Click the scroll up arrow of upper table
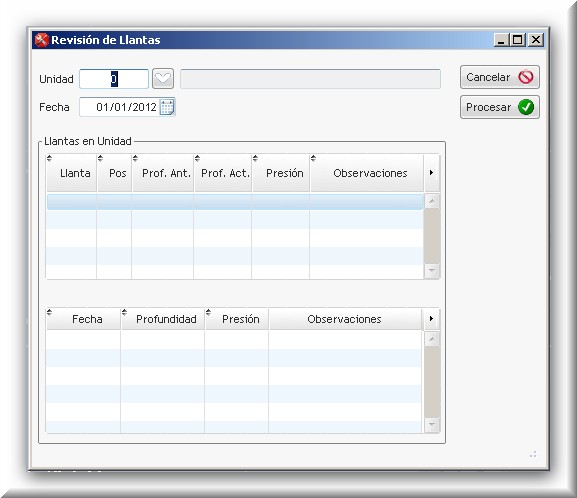Viewport: 577px width, 498px height. [432, 201]
